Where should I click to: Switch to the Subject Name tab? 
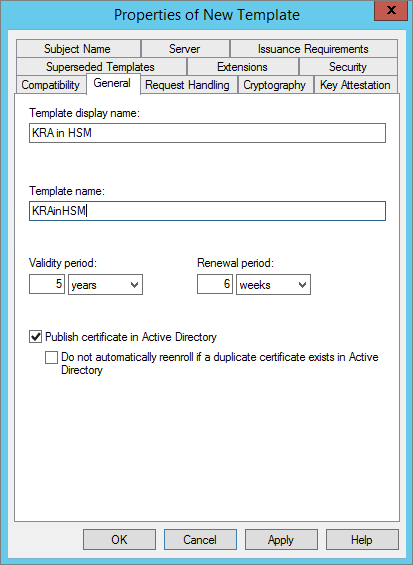78,49
